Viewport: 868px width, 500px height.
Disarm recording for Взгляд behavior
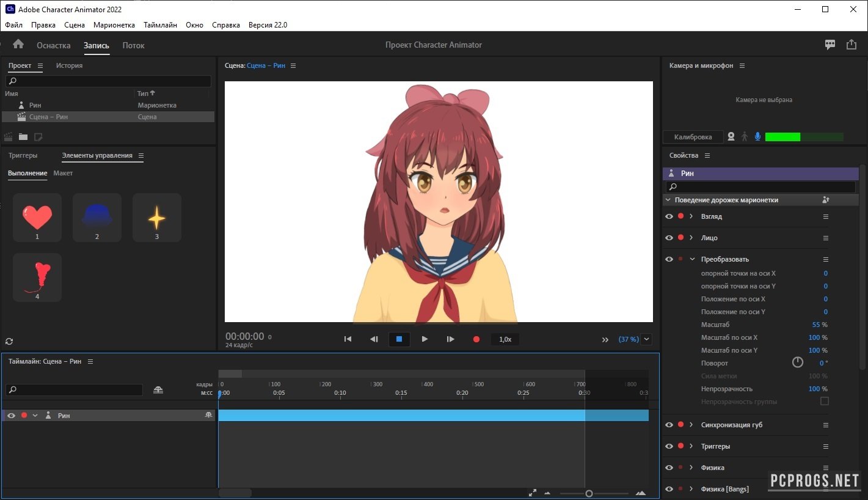tap(680, 216)
